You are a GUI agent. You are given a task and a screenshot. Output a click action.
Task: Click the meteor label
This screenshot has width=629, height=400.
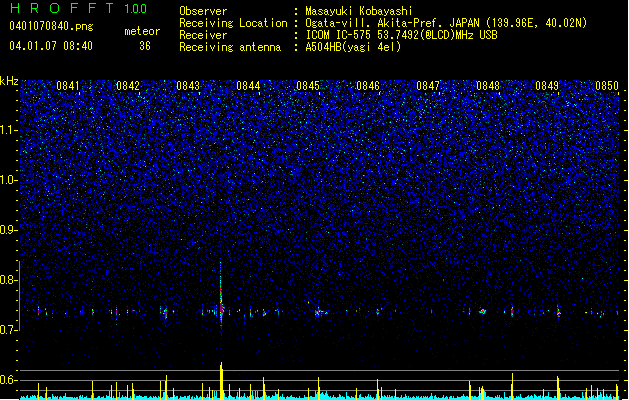pyautogui.click(x=142, y=31)
